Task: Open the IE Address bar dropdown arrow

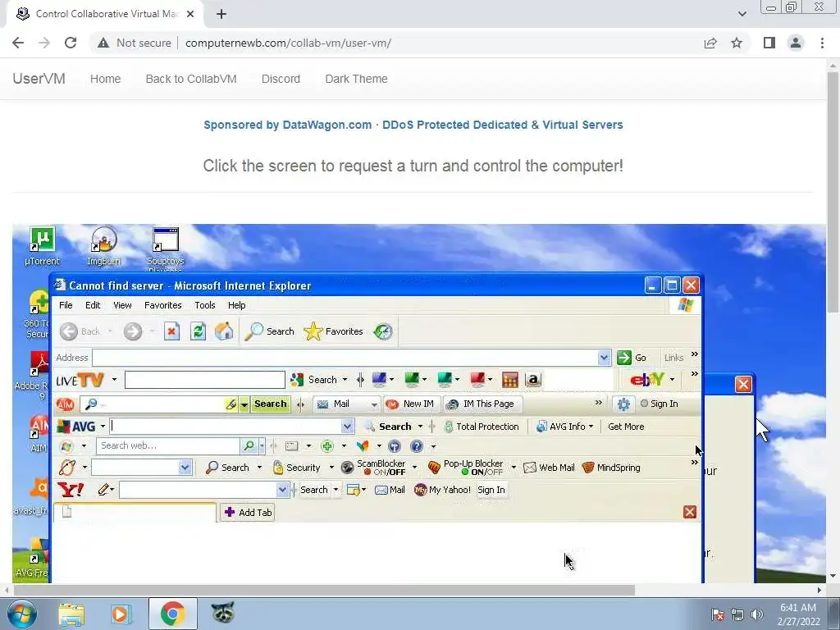Action: [x=604, y=358]
